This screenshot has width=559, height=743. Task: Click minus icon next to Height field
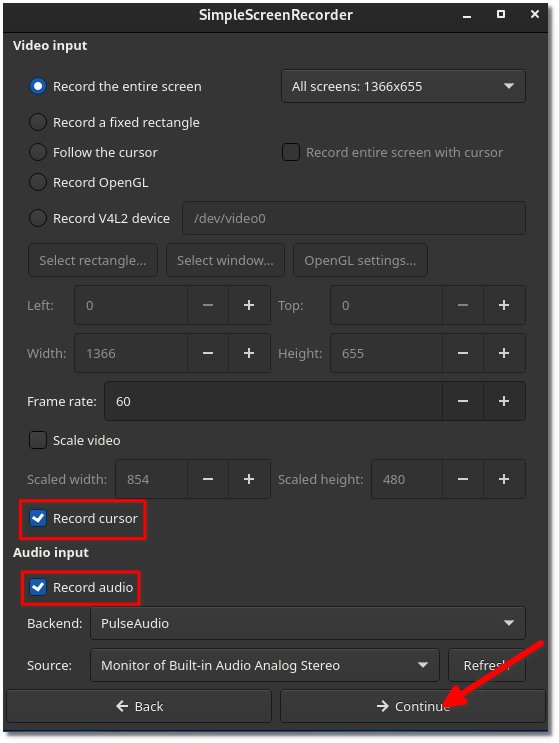[463, 353]
